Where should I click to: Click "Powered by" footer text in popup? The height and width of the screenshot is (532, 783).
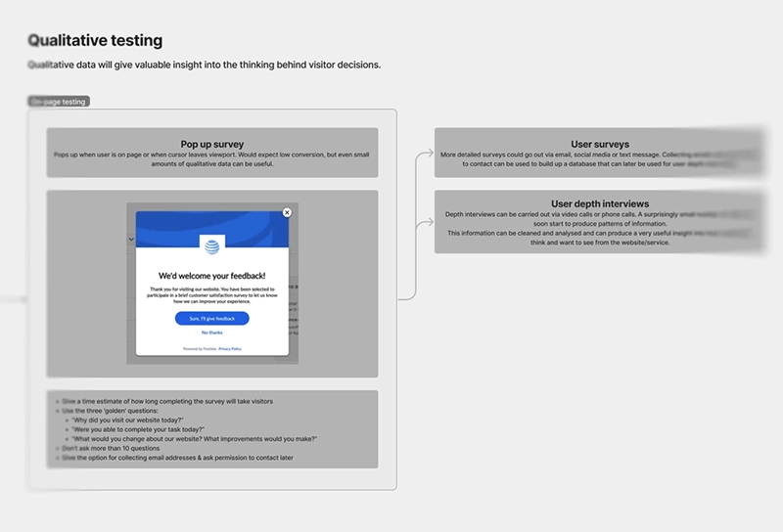200,349
